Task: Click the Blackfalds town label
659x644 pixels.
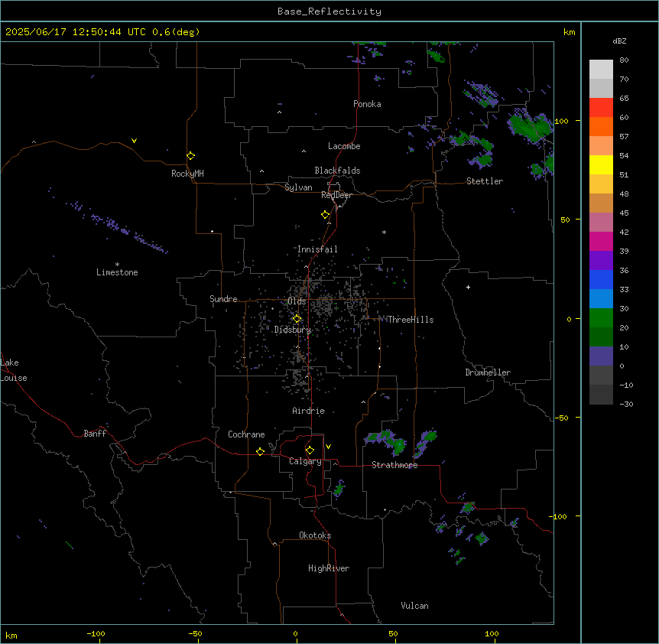Action: tap(337, 171)
